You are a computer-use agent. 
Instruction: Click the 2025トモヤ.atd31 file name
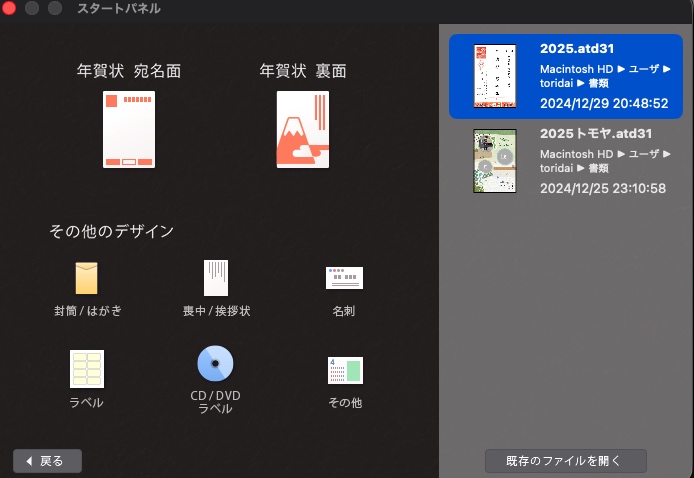pos(596,133)
